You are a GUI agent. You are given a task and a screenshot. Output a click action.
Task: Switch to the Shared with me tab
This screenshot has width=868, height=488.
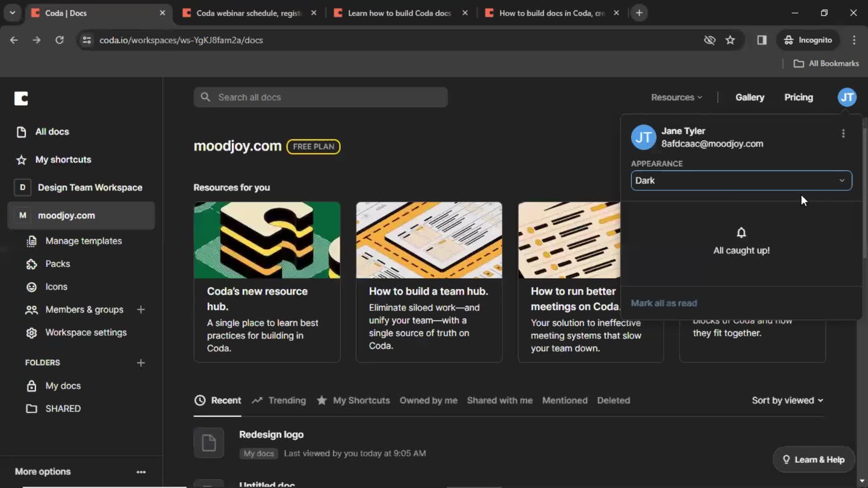[500, 400]
